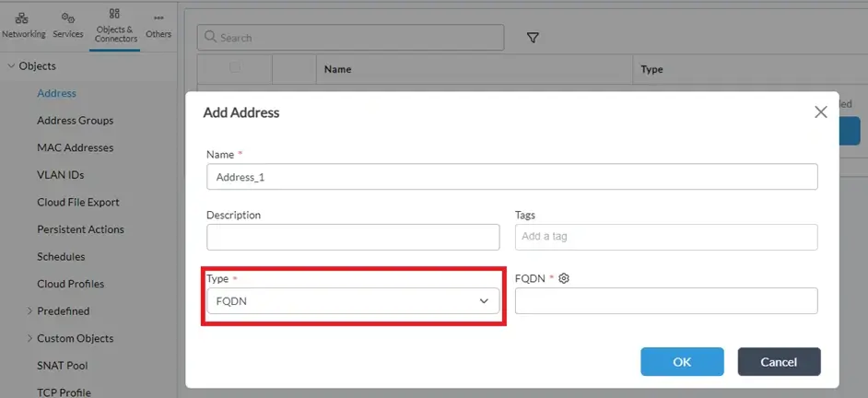Screen dimensions: 868x398
Task: Click the FQDN settings gear icon
Action: pyautogui.click(x=564, y=278)
